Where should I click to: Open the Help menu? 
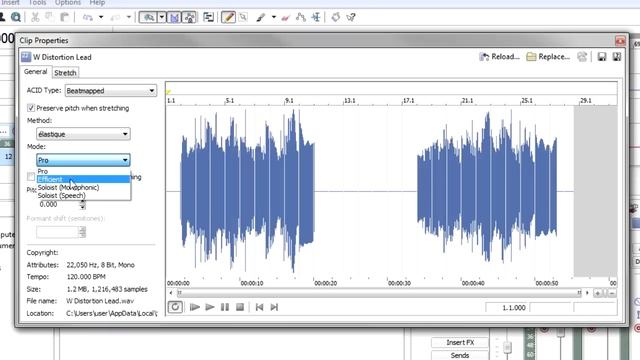tap(97, 3)
